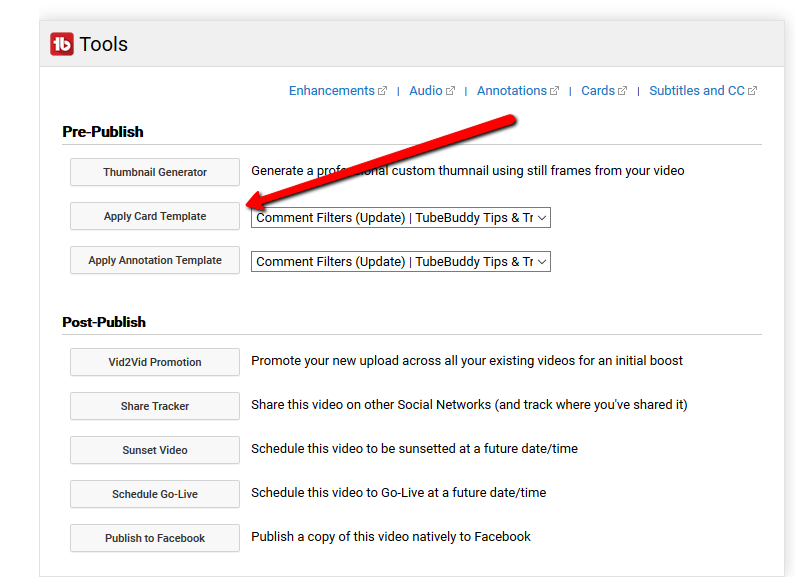The image size is (798, 585).
Task: Click the external-link icon beside Annotations
Action: [554, 91]
